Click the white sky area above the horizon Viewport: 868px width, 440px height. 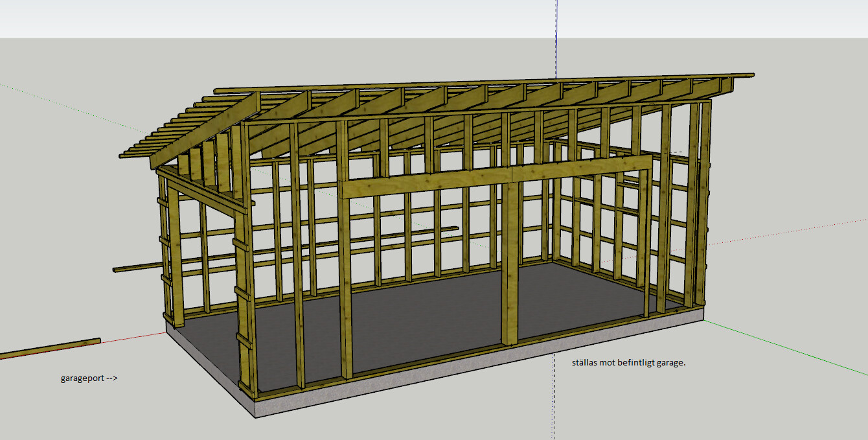(x=259, y=18)
